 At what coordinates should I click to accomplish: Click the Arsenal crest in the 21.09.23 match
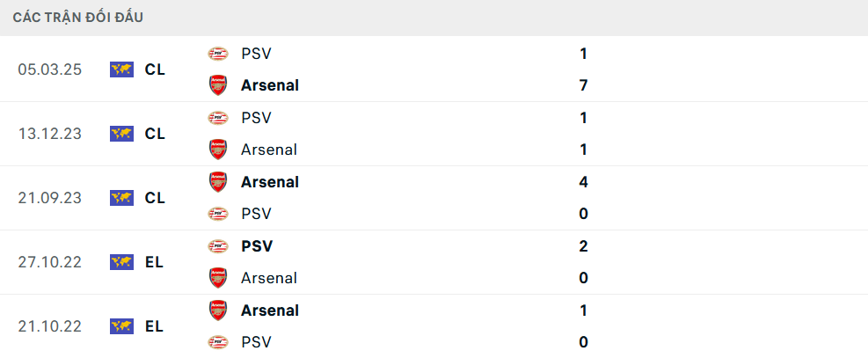(x=217, y=182)
